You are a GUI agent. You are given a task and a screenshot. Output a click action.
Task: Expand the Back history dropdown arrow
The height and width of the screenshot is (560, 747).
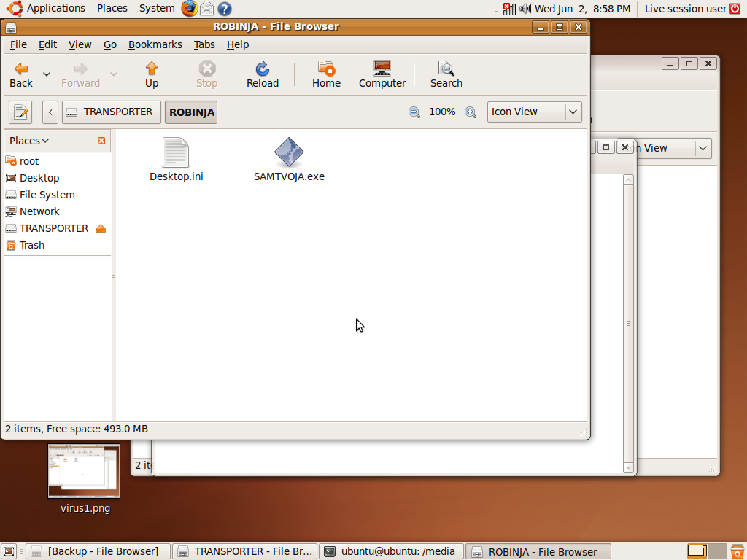pos(47,74)
